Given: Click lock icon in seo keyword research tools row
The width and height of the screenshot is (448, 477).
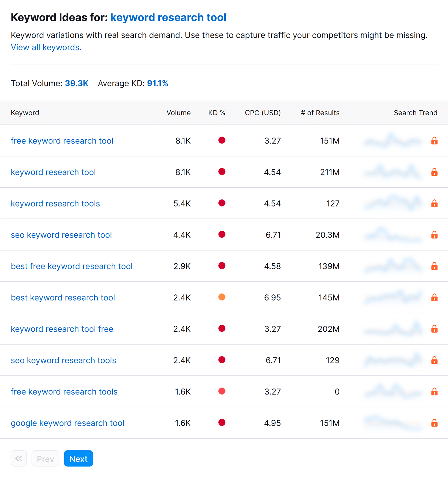Looking at the screenshot, I should [434, 360].
